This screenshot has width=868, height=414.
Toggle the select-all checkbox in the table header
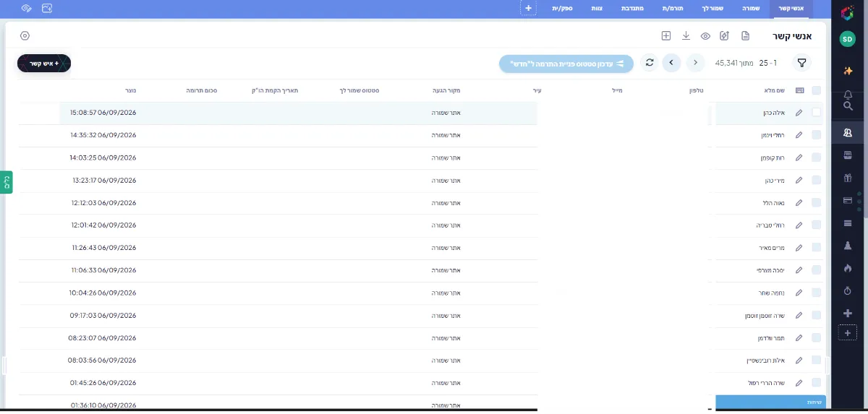817,90
